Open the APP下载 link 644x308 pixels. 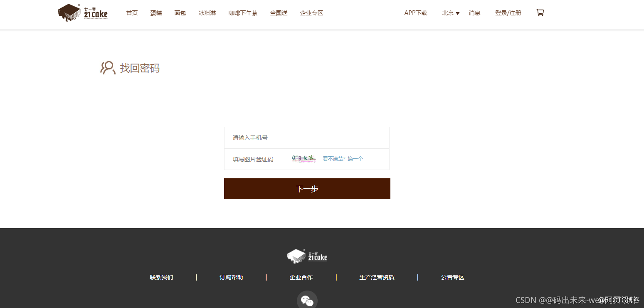[416, 13]
